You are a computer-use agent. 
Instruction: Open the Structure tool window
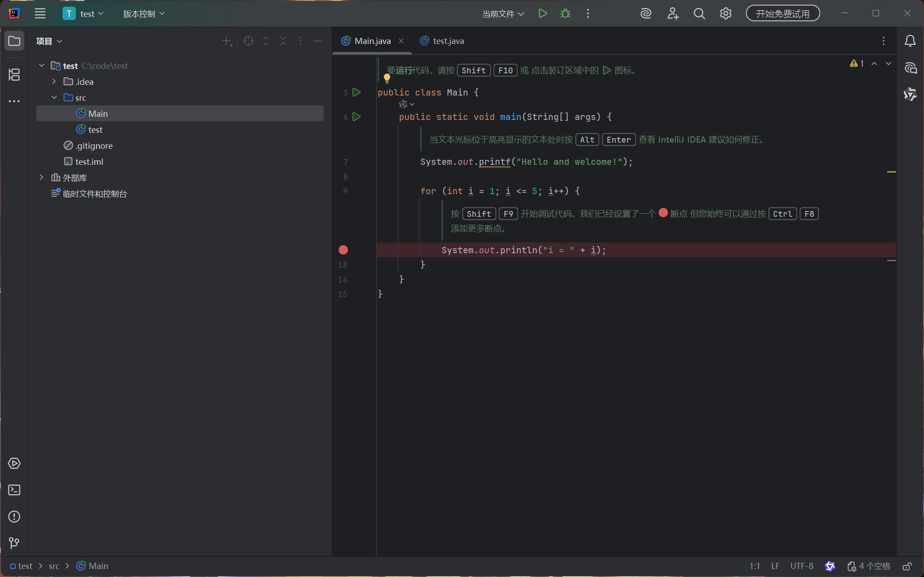pos(14,75)
